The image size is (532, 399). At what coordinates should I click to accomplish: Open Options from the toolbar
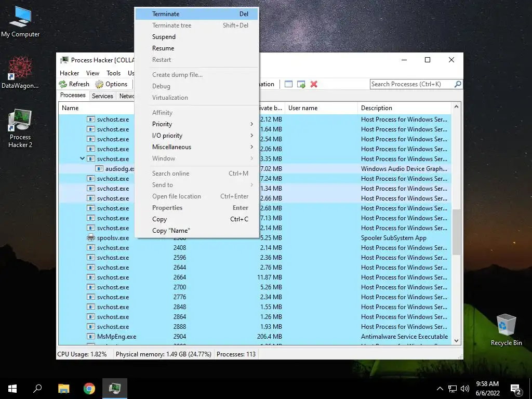click(x=111, y=84)
